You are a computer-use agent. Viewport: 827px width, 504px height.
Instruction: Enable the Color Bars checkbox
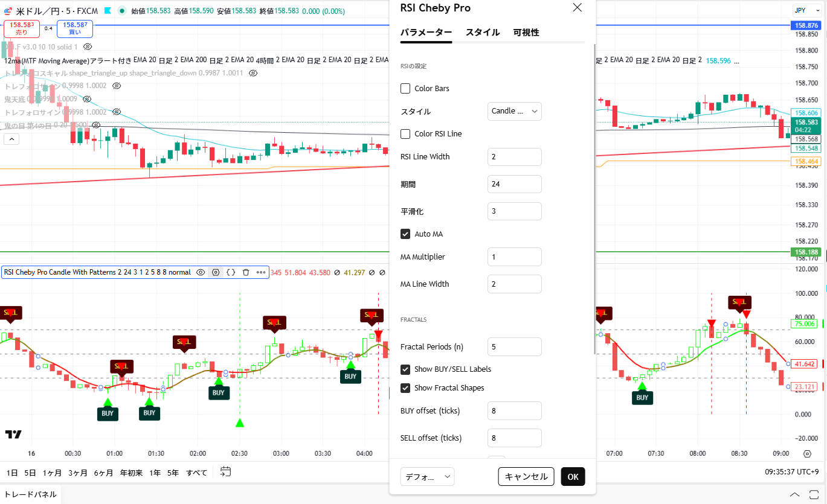tap(405, 89)
